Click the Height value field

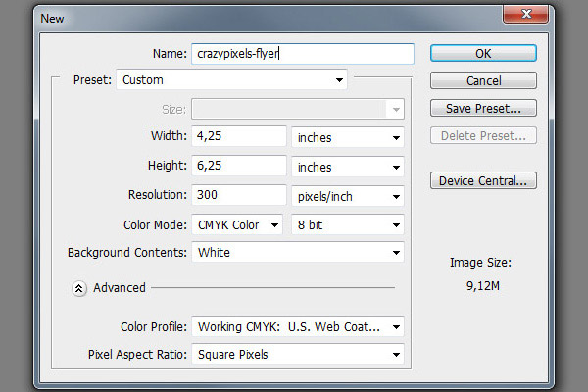pos(238,167)
